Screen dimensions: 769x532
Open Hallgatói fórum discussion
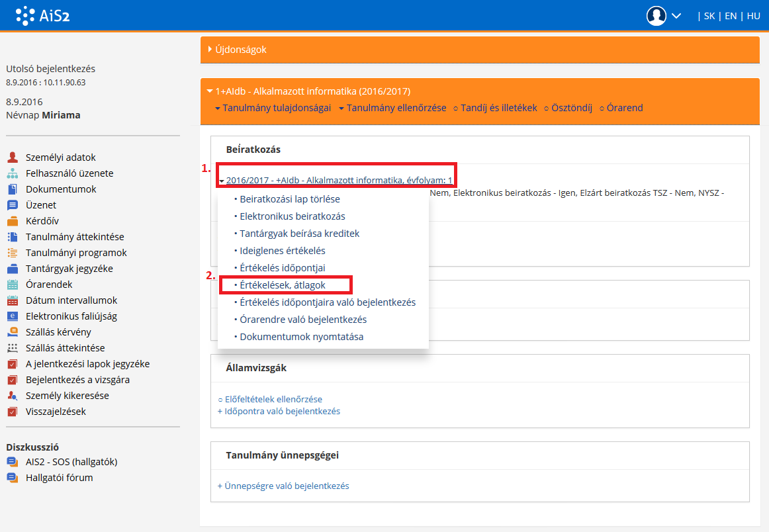point(59,478)
